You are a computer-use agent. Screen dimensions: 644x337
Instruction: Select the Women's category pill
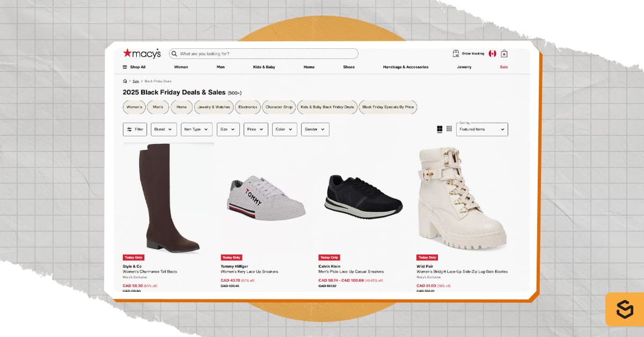point(134,107)
